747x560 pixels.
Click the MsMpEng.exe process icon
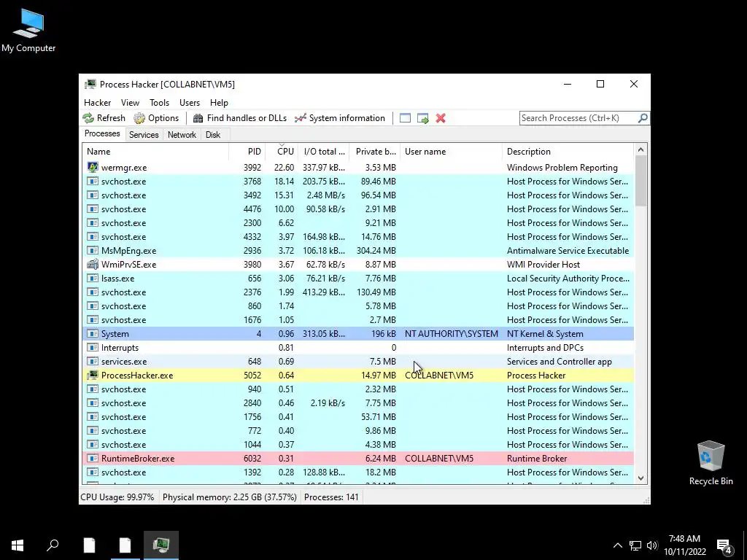tap(93, 251)
